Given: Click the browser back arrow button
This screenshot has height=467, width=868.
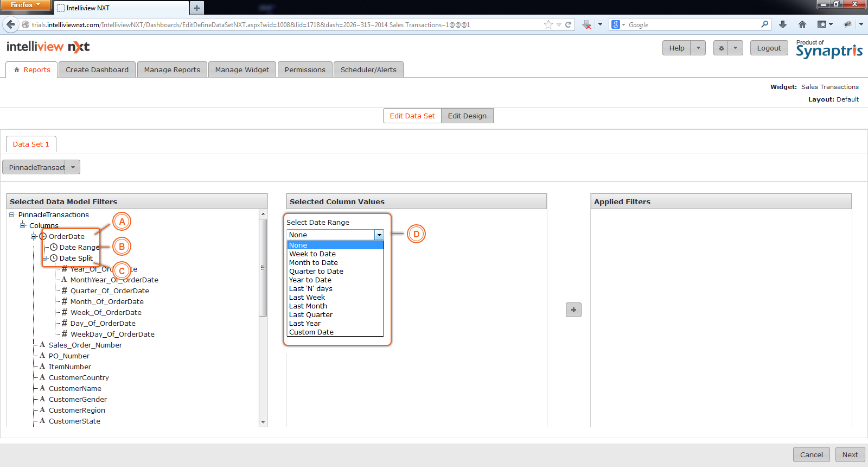Looking at the screenshot, I should pos(10,24).
